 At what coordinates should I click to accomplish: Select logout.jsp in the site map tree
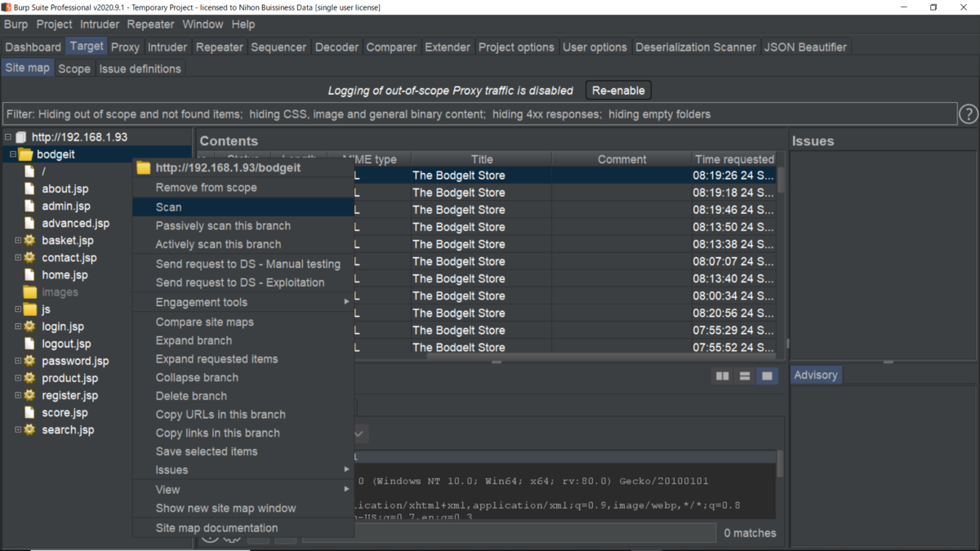pyautogui.click(x=66, y=344)
